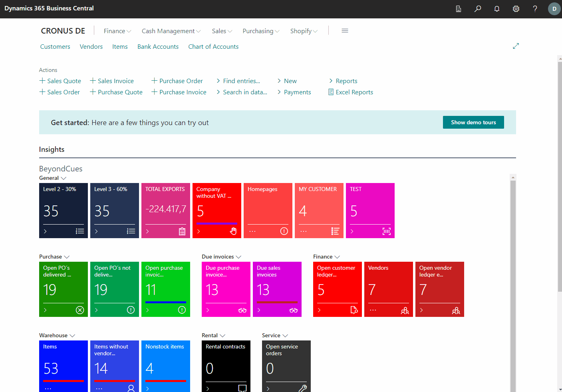The width and height of the screenshot is (562, 392).
Task: Click the expand page arrows icon
Action: (516, 46)
